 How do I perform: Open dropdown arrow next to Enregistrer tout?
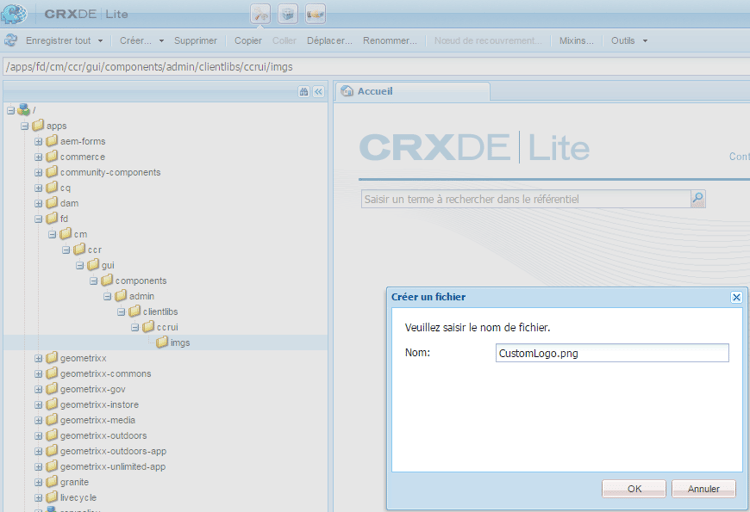coord(100,41)
